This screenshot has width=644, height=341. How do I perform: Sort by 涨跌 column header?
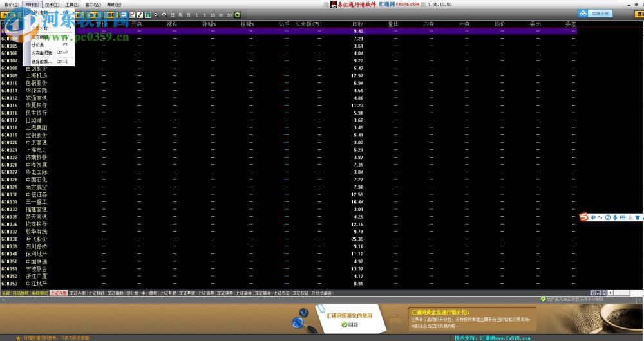172,24
